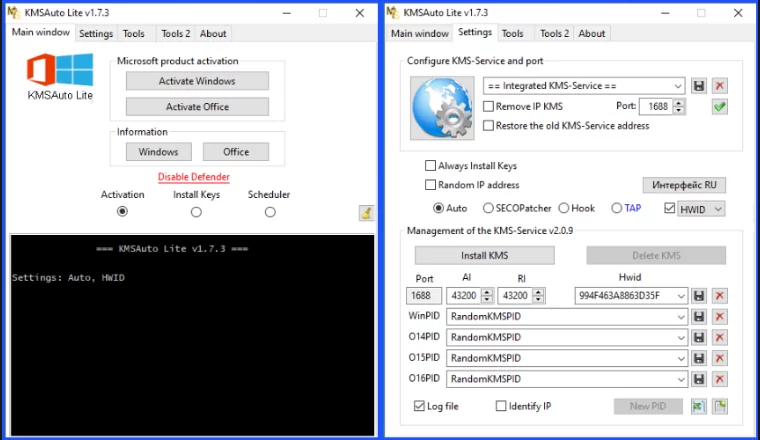The height and width of the screenshot is (440, 760).
Task: Click the broom clear-log icon in left window
Action: click(x=366, y=213)
